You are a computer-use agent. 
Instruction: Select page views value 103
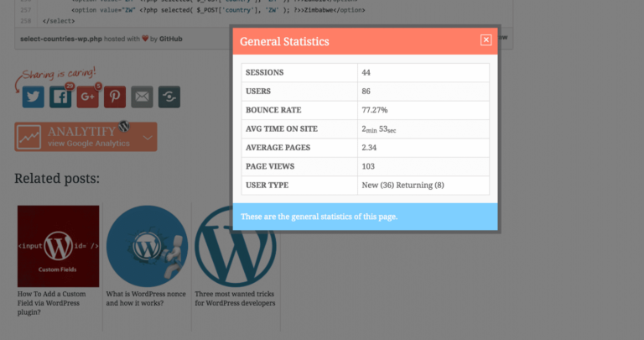[x=368, y=166]
